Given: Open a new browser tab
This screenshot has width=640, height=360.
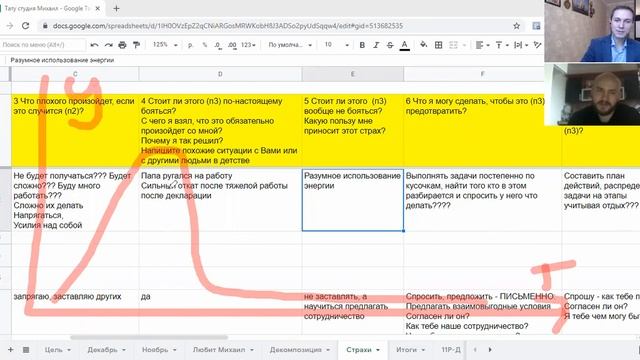Looking at the screenshot, I should click(x=116, y=8).
